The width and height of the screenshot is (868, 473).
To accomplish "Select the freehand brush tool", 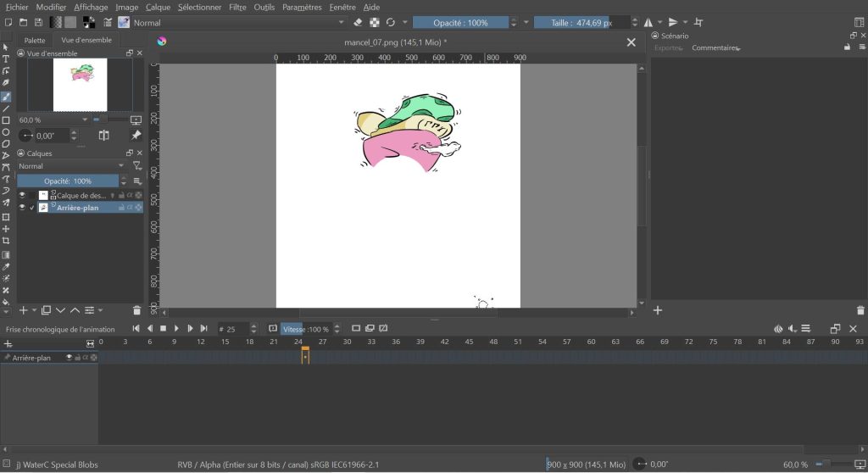I will click(6, 97).
